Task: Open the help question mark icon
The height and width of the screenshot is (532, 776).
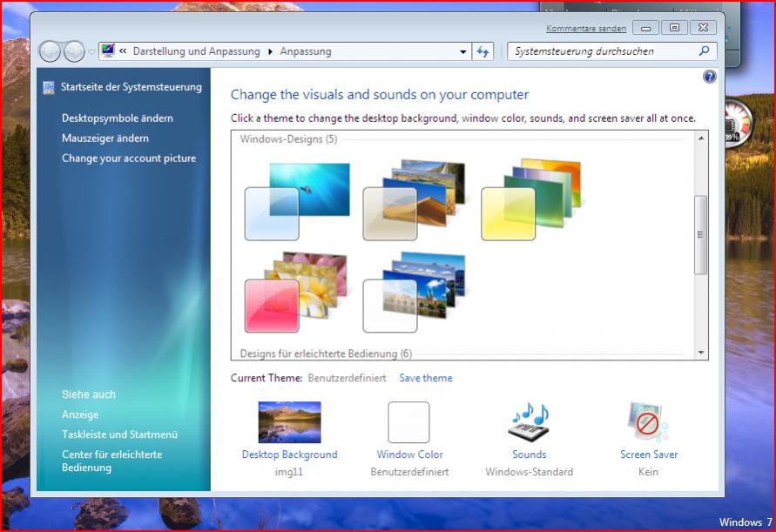Action: click(709, 77)
